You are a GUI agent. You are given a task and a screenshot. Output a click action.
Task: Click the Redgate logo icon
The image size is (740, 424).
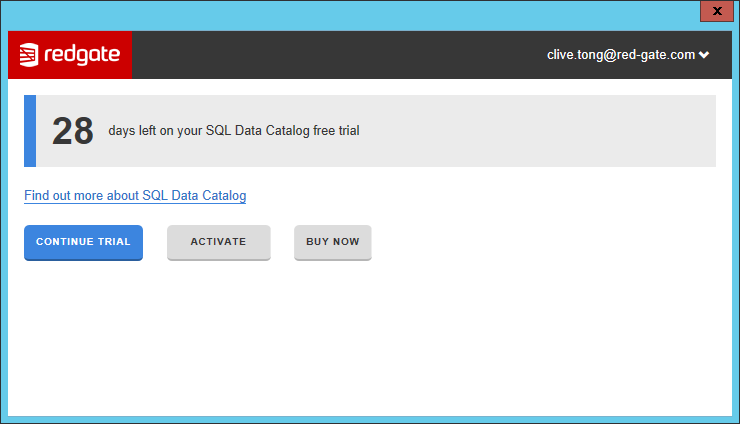pos(29,55)
